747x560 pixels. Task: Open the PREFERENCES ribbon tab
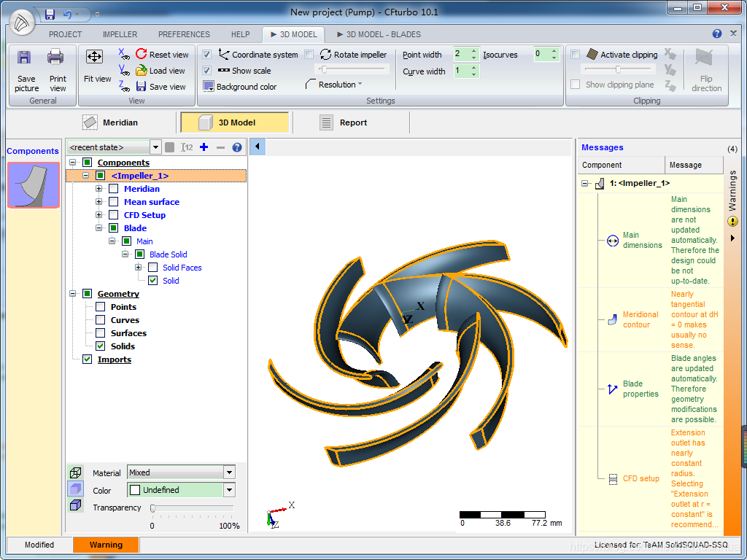[184, 34]
